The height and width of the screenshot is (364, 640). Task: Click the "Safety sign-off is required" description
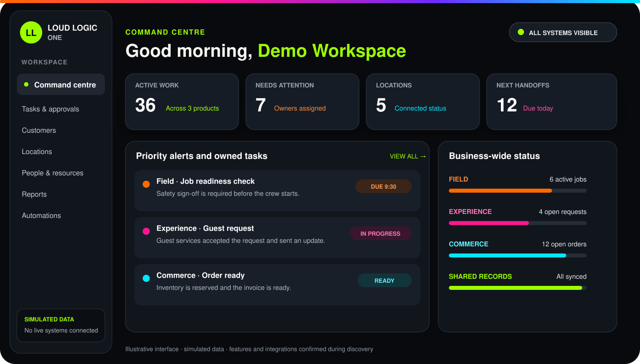[x=228, y=194]
